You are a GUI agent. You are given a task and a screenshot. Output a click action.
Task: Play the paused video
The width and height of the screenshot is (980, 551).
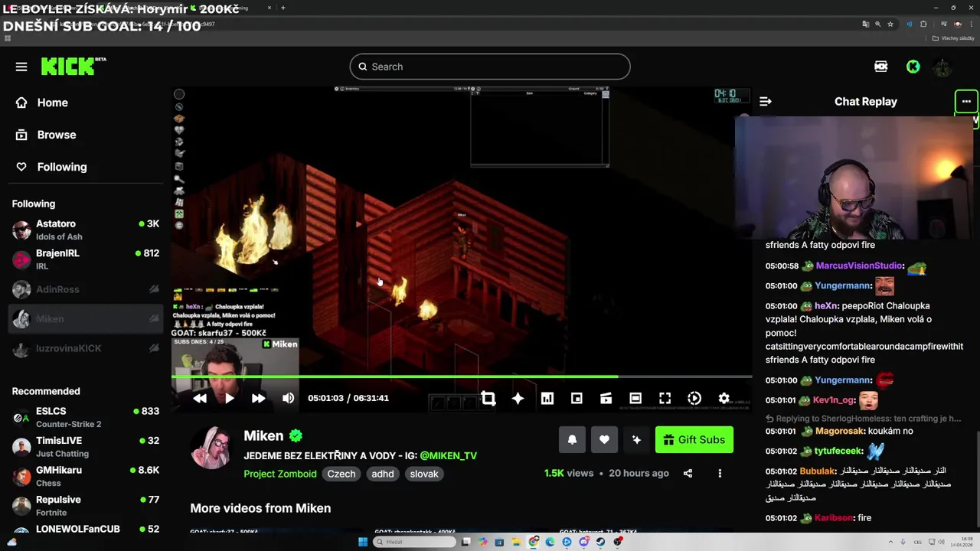[x=229, y=398]
